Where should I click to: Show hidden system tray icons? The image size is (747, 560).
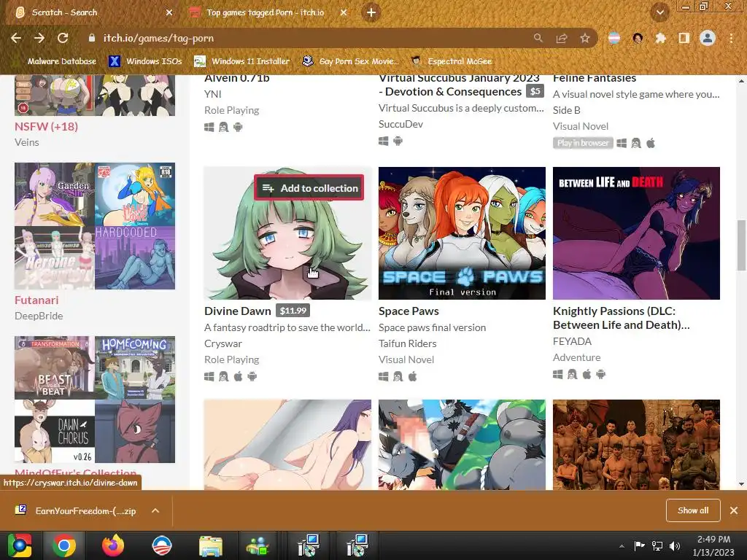click(x=622, y=546)
